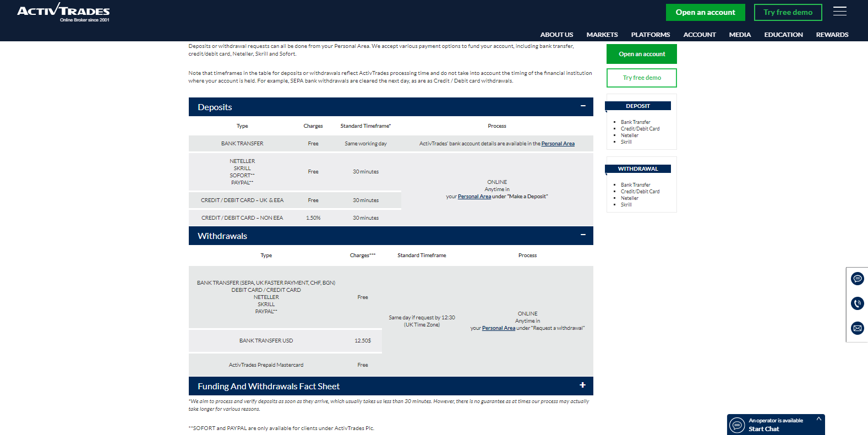Select the DEPOSIT sidebar heading

point(638,106)
